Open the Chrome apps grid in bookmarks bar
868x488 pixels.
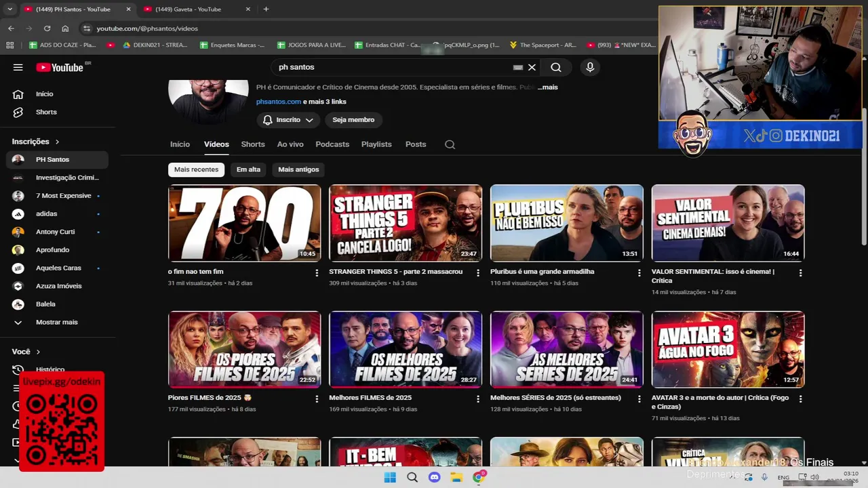(9, 45)
